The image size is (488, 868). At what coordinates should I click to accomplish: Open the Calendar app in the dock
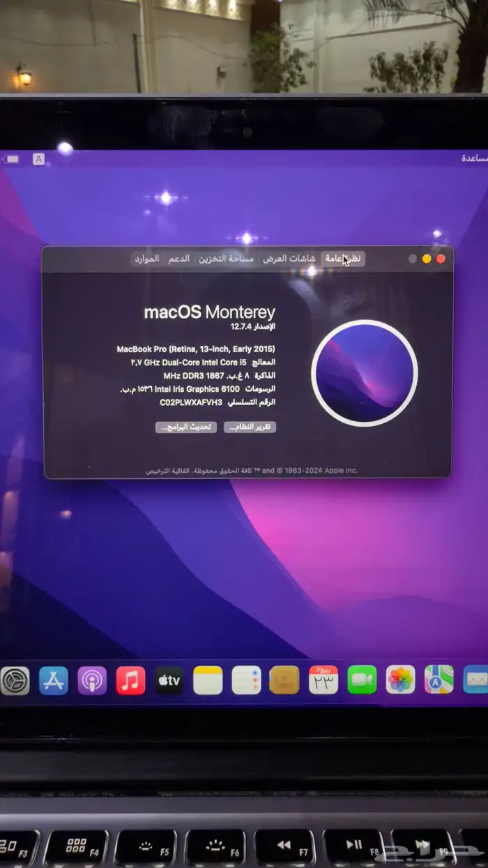pyautogui.click(x=323, y=680)
